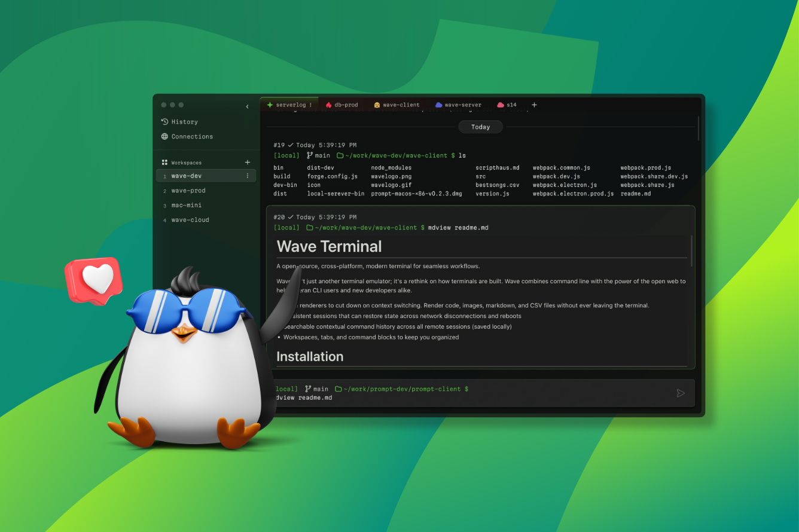Click the green sparkle icon on serverlog tab
Image resolution: width=799 pixels, height=532 pixels.
point(270,105)
